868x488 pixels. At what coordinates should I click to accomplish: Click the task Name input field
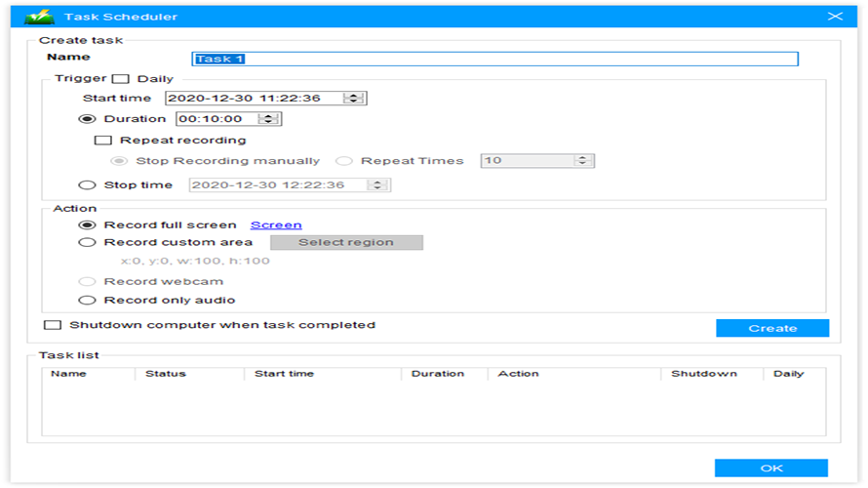tap(494, 59)
